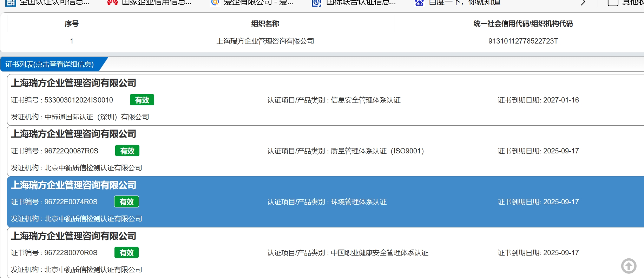
Task: Select the 证书列表(点击查看详细信息) tab
Action: 50,64
